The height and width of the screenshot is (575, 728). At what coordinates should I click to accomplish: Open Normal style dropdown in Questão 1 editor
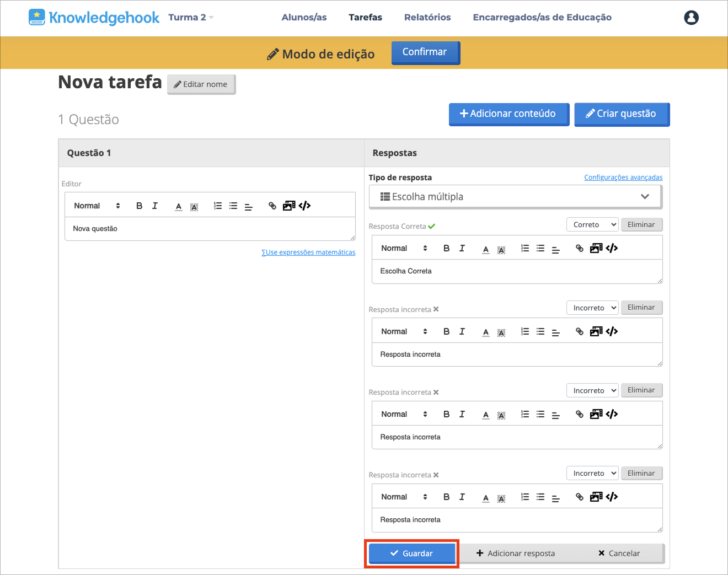[x=97, y=206]
